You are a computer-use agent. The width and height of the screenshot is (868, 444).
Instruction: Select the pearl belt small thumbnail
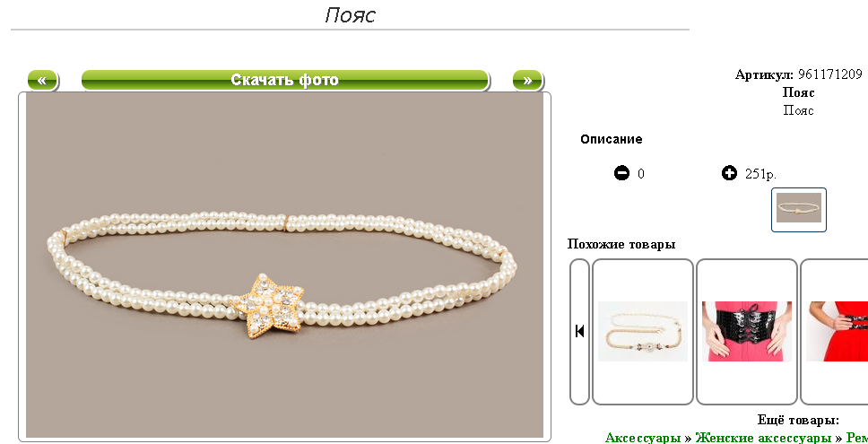[799, 209]
